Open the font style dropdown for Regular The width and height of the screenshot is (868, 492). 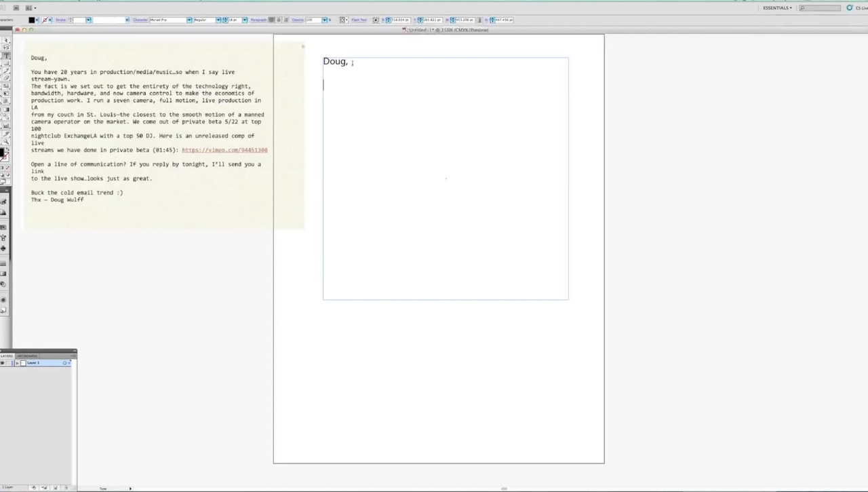click(218, 20)
